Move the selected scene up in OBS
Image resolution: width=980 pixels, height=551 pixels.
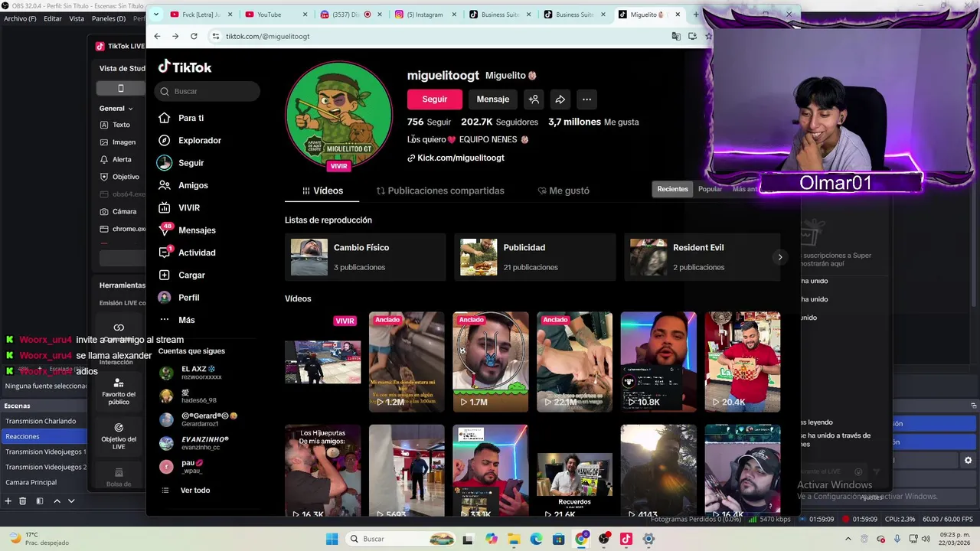pos(57,500)
